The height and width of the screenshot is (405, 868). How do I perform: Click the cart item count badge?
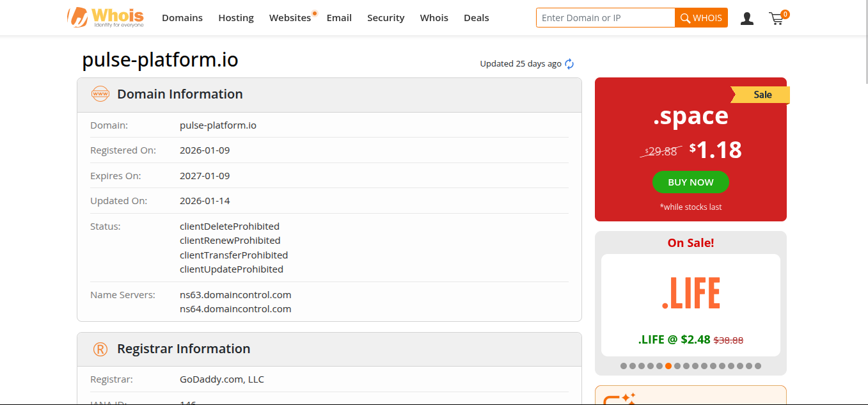click(x=785, y=14)
